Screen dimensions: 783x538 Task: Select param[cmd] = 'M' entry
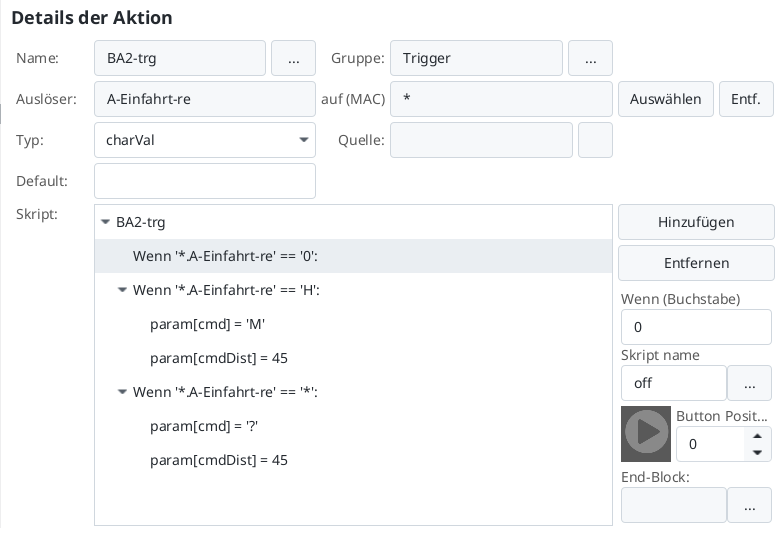[207, 325]
